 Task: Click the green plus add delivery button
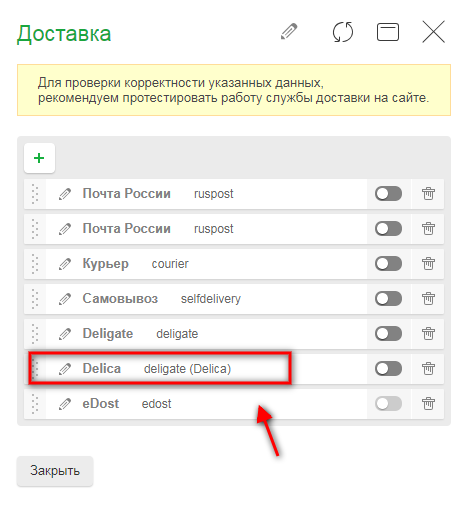pos(39,158)
